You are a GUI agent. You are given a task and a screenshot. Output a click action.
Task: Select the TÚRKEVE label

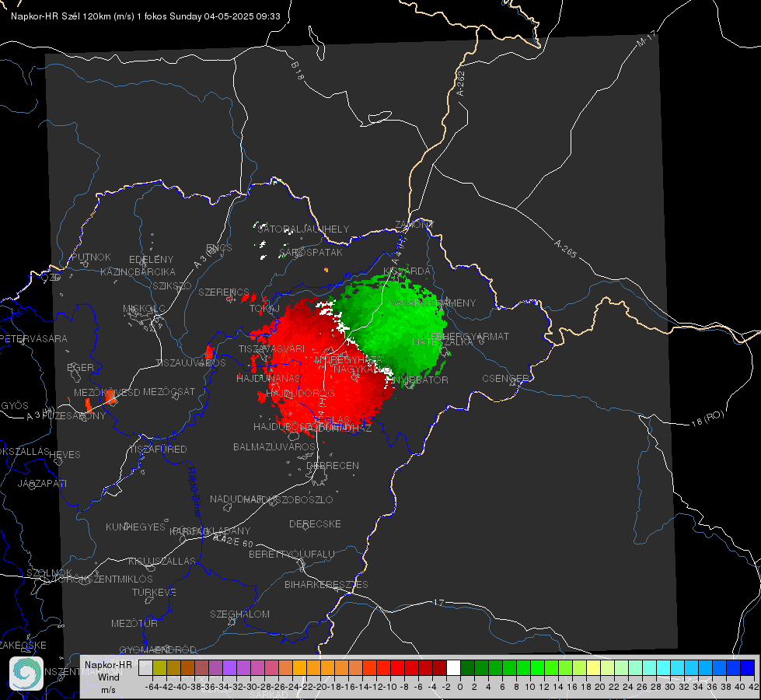coord(155,592)
